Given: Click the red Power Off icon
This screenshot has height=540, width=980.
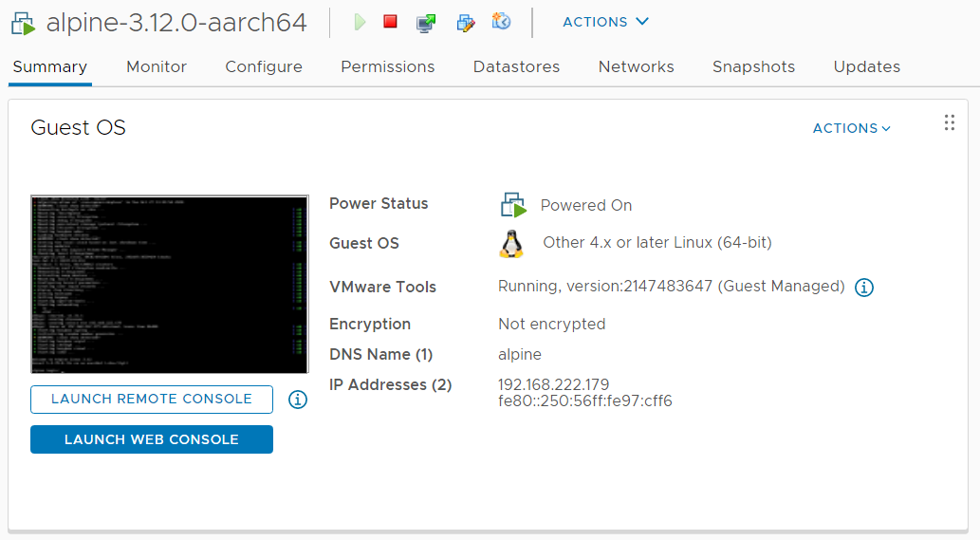Looking at the screenshot, I should (x=391, y=22).
